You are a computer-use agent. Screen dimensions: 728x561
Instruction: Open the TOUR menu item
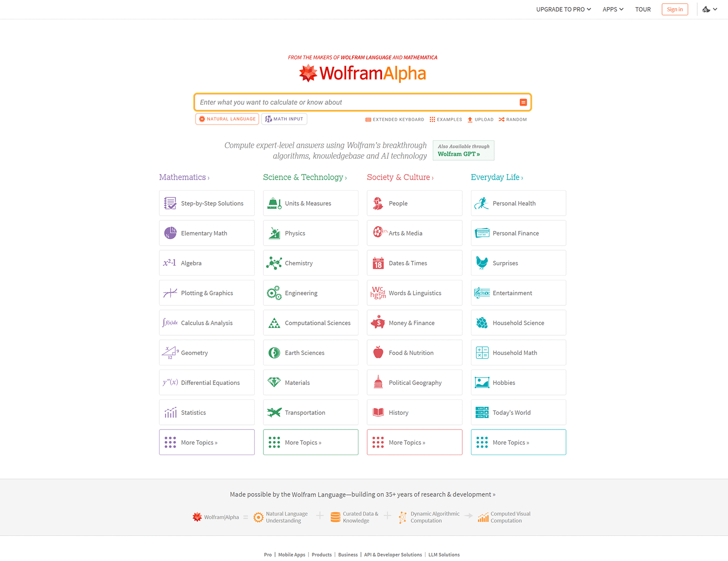(643, 9)
